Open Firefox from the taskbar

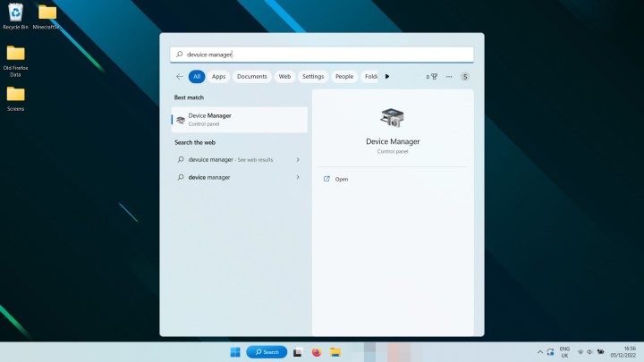(x=317, y=352)
